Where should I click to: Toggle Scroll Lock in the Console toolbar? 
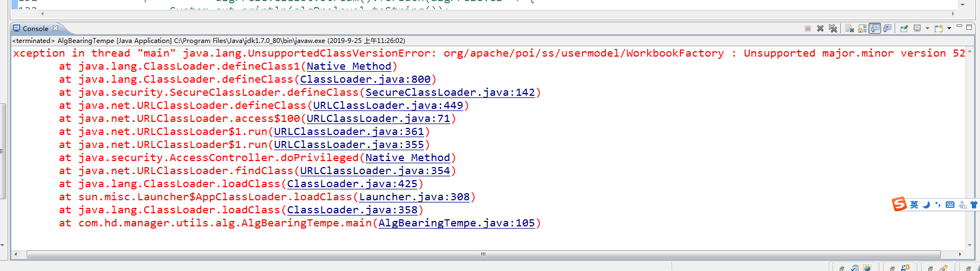(x=862, y=28)
